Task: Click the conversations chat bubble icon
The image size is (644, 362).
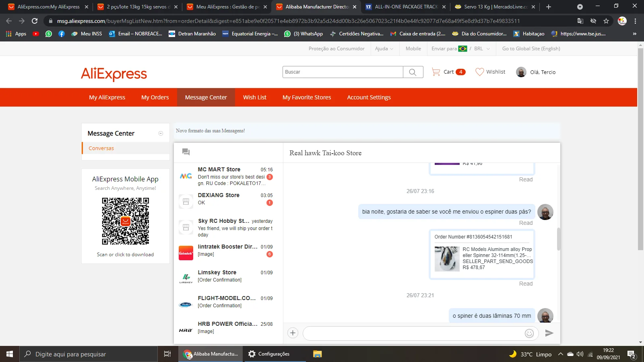Action: tap(186, 152)
